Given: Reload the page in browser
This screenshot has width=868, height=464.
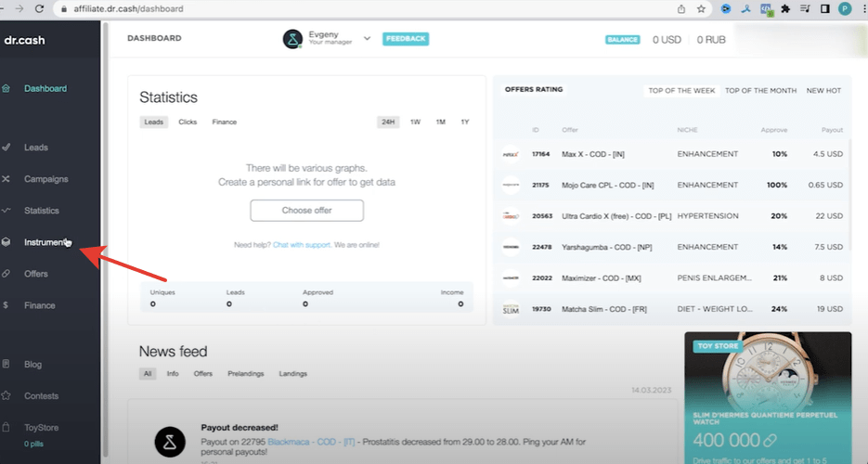Looking at the screenshot, I should click(x=39, y=9).
